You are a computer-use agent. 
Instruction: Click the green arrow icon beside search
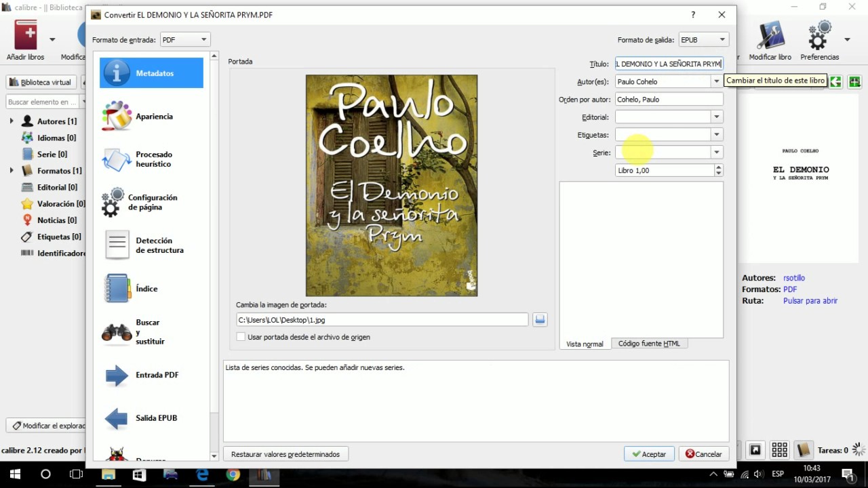835,81
